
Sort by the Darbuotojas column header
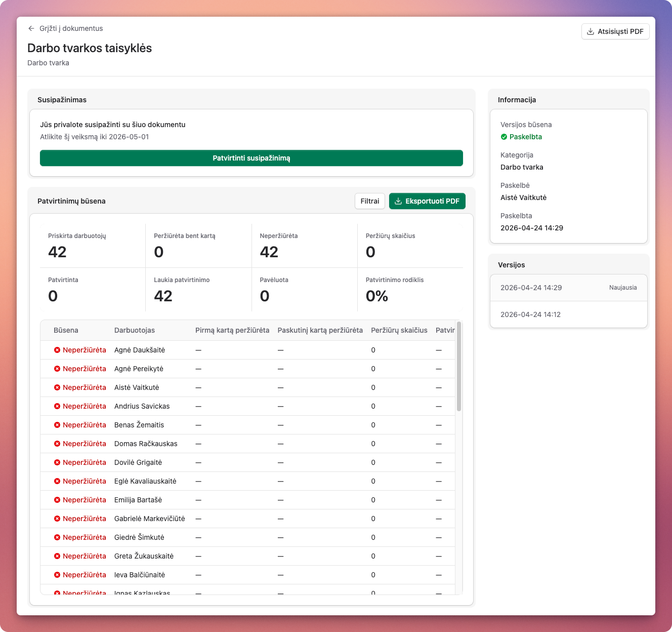[135, 330]
